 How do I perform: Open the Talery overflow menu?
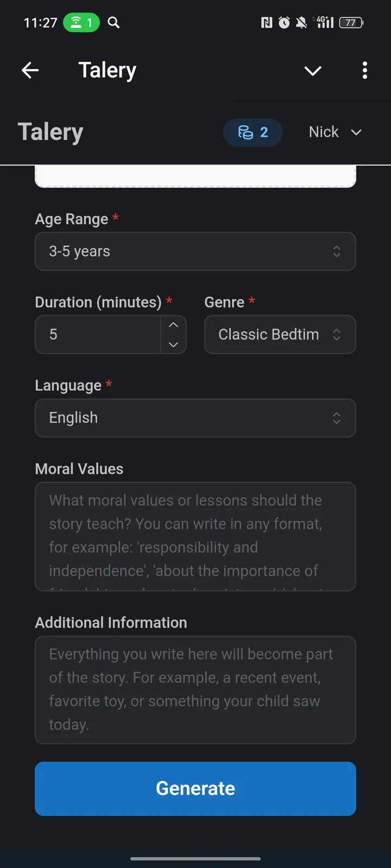[364, 71]
